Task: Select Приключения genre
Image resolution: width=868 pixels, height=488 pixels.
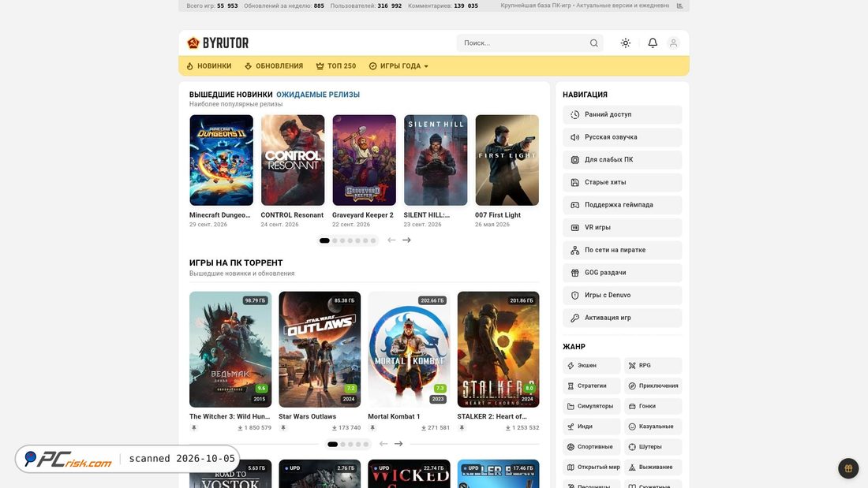Action: (653, 386)
